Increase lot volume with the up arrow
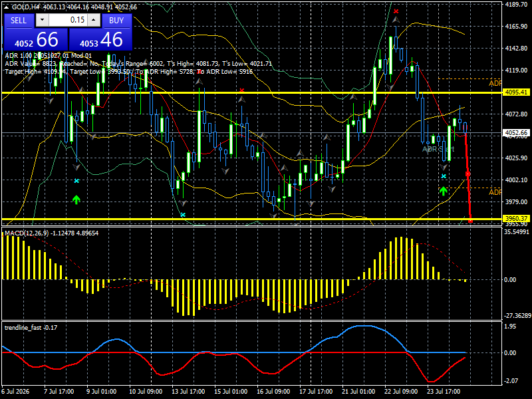Screen dimensions: 532x399 click(x=94, y=20)
